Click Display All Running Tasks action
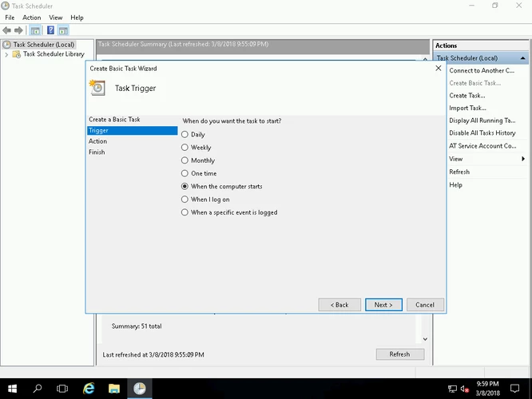Screen dimensions: 532x399 tap(482, 120)
